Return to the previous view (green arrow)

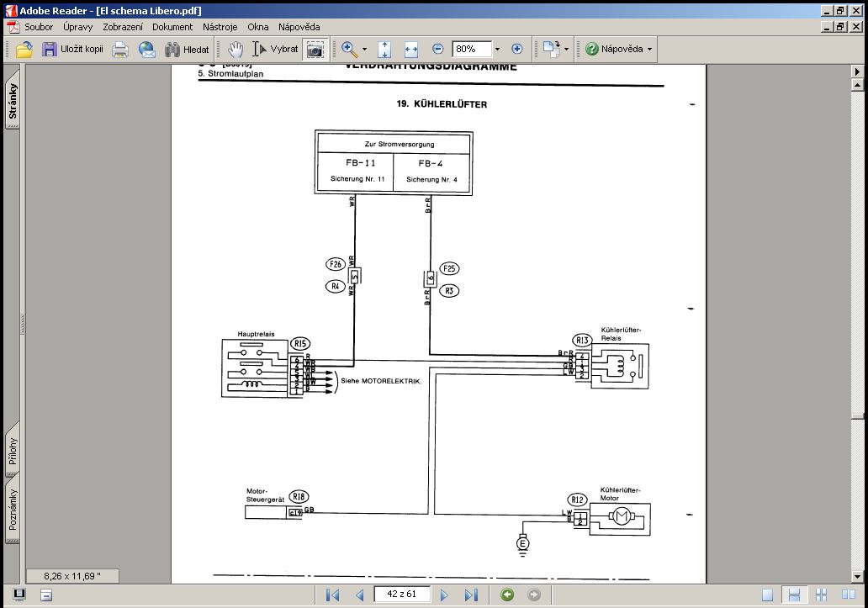coord(507,595)
